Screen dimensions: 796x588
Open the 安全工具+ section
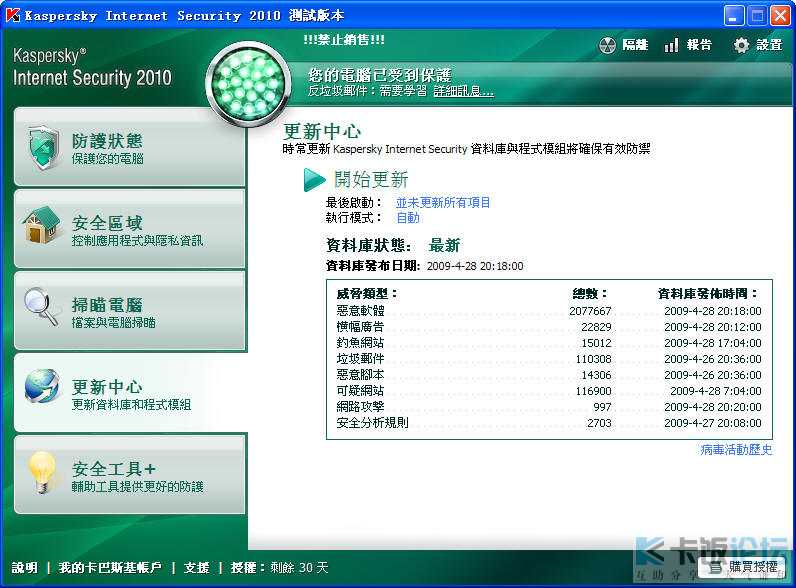click(x=130, y=474)
